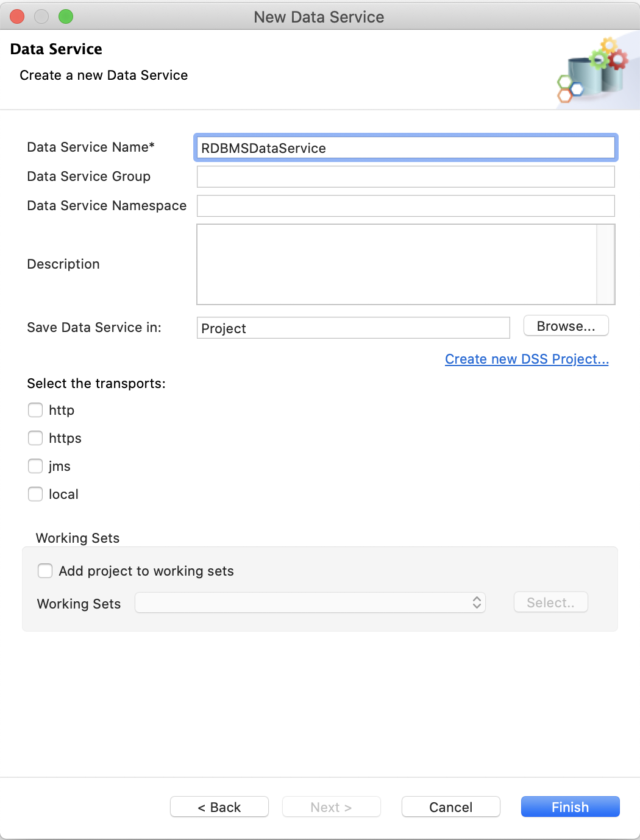Screen dimensions: 640x840
Task: Enable the https transport checkbox
Action: coord(35,438)
